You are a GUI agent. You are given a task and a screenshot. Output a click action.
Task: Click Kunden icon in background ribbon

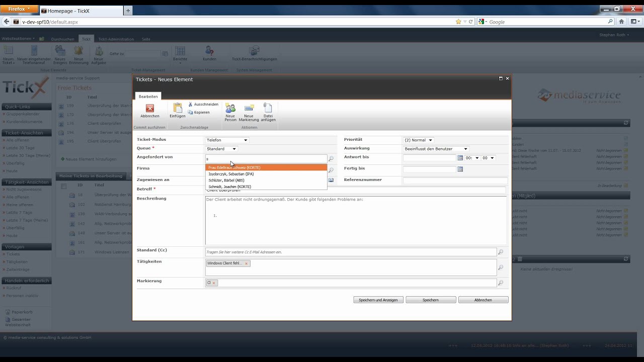[x=209, y=50]
